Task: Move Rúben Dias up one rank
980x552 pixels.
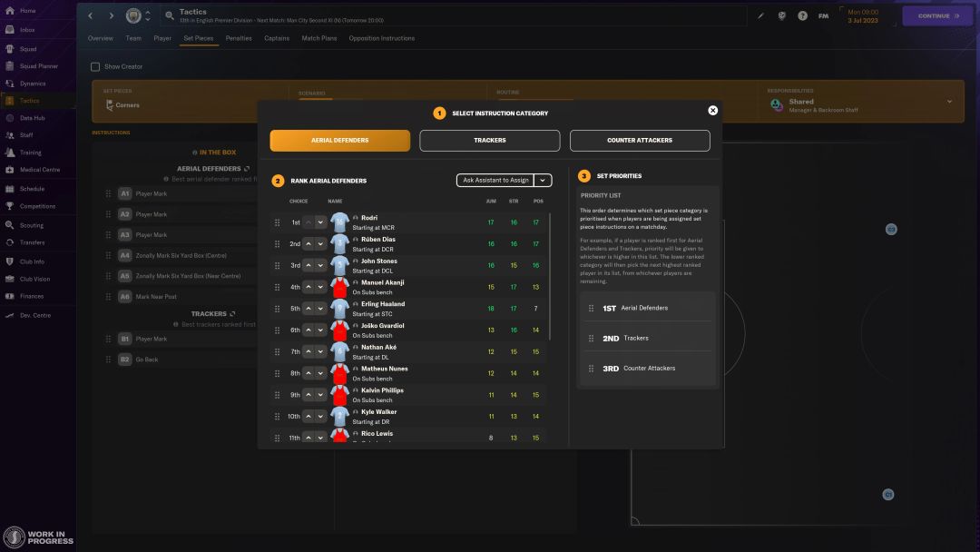Action: [x=309, y=244]
